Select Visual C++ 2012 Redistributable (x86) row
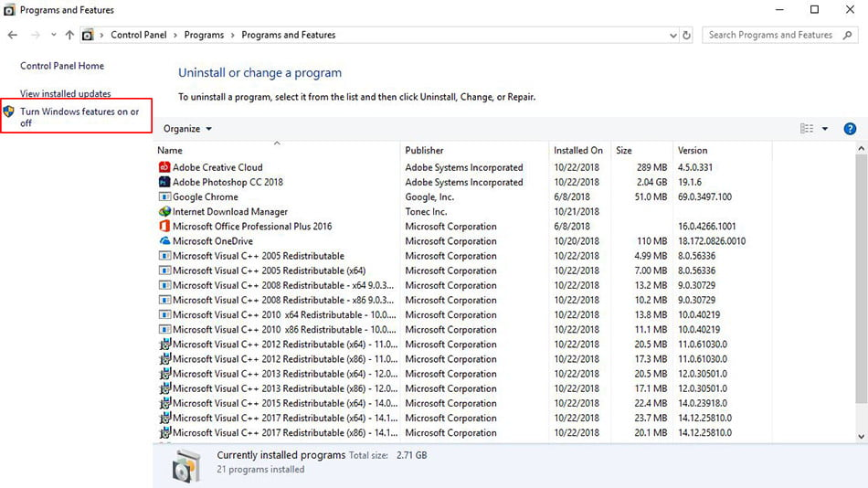Image resolution: width=868 pixels, height=488 pixels. 462,359
